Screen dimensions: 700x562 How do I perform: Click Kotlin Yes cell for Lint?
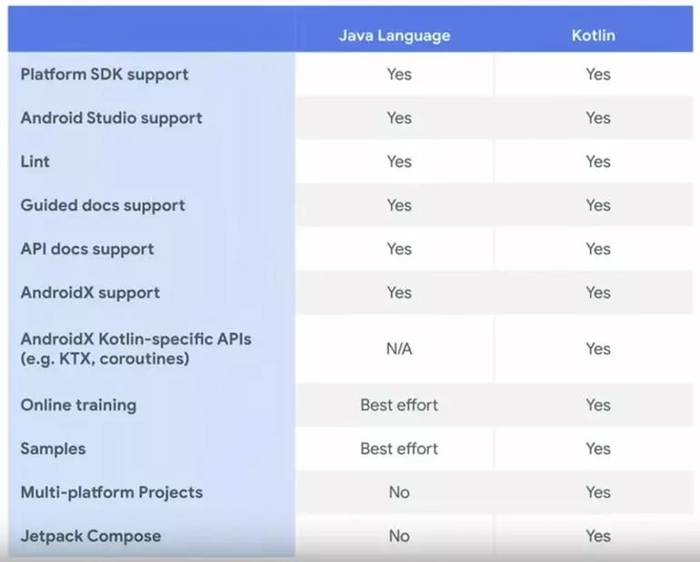pos(598,161)
